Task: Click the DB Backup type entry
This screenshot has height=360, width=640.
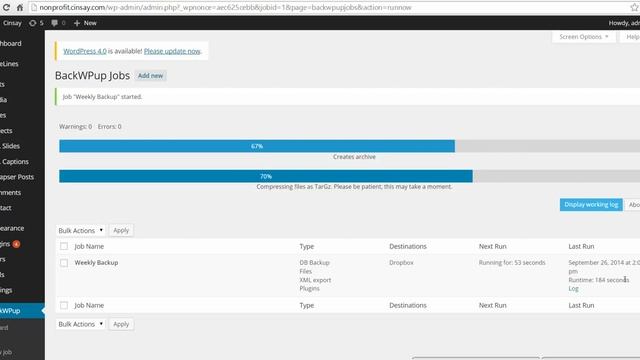Action: 314,262
